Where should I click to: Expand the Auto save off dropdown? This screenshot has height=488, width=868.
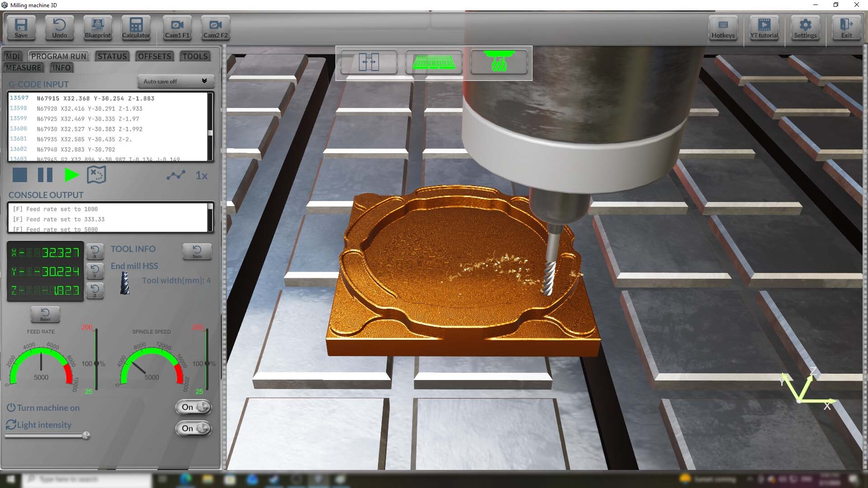click(175, 81)
